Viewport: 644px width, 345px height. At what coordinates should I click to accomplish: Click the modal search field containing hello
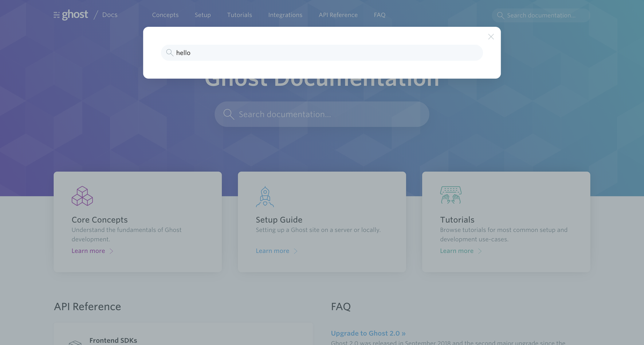[322, 53]
